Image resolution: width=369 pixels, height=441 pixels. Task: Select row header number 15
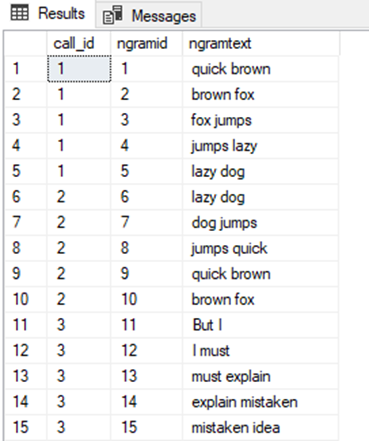tap(26, 427)
